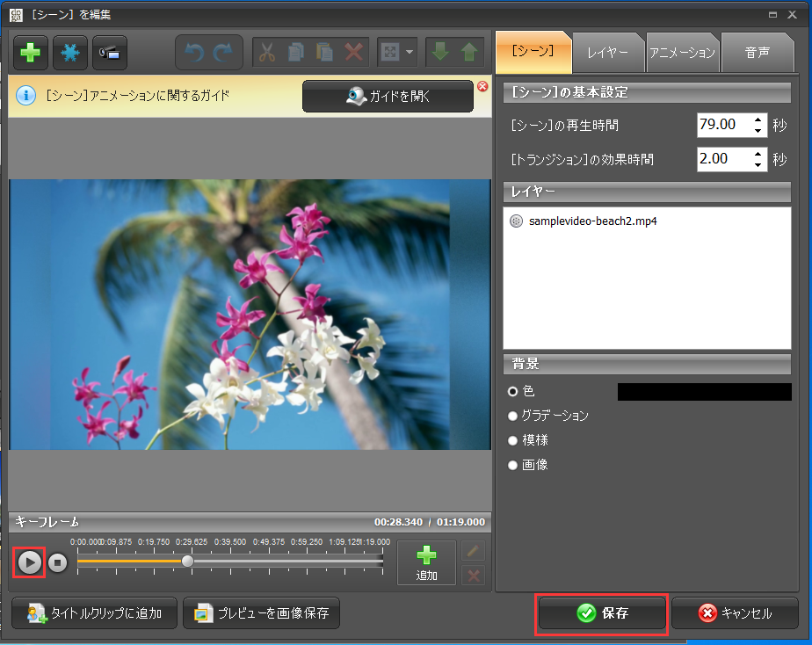Click the green down arrow toolbar icon
The height and width of the screenshot is (645, 812).
click(441, 52)
